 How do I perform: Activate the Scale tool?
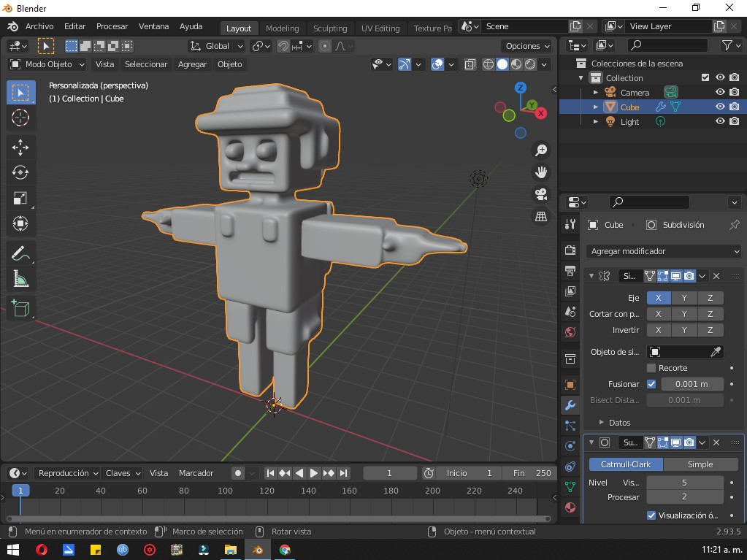pyautogui.click(x=20, y=198)
